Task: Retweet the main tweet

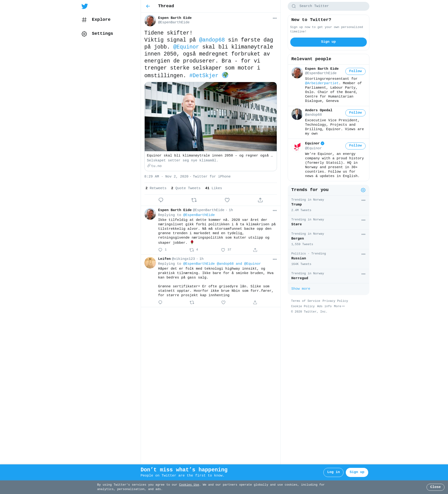Action: click(194, 200)
